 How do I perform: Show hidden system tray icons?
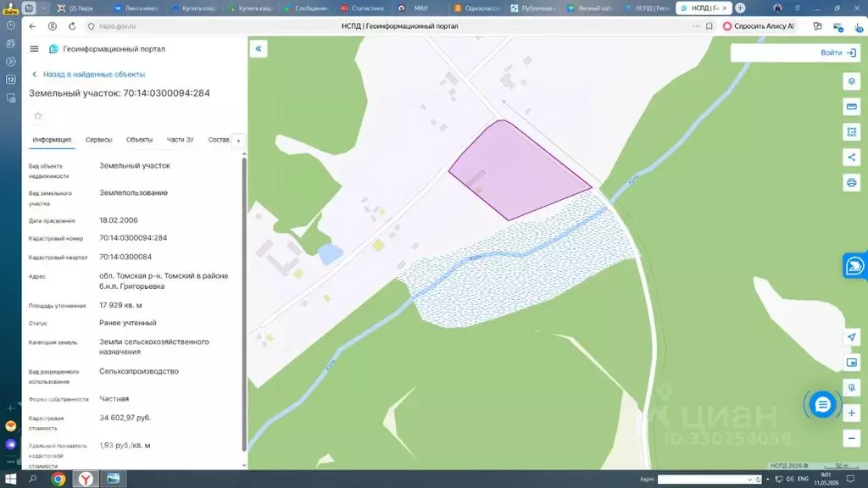(x=768, y=480)
